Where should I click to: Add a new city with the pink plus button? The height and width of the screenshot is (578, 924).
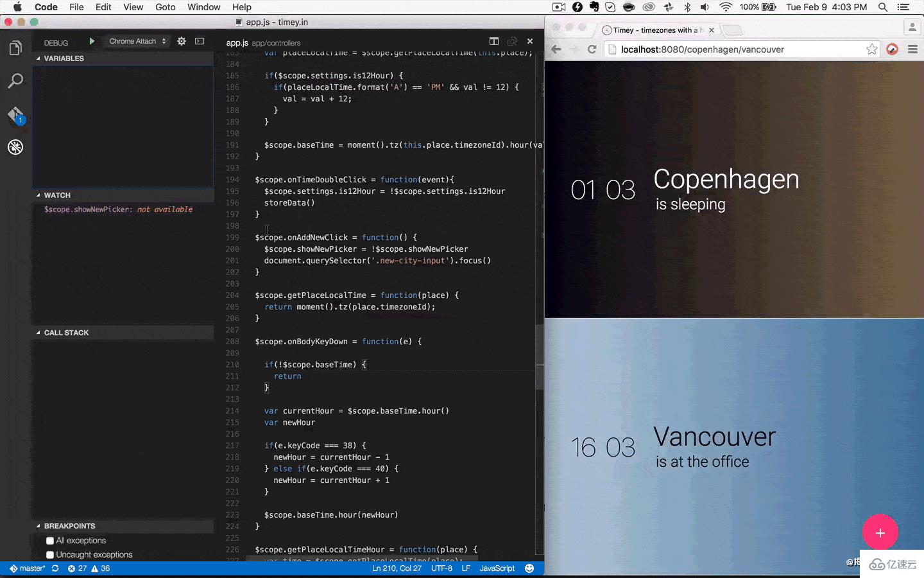(880, 532)
